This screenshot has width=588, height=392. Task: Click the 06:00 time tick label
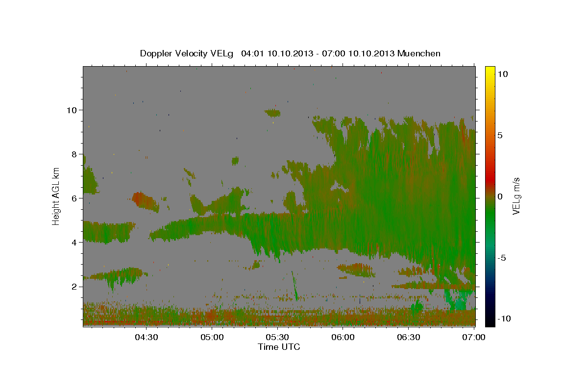(343, 338)
